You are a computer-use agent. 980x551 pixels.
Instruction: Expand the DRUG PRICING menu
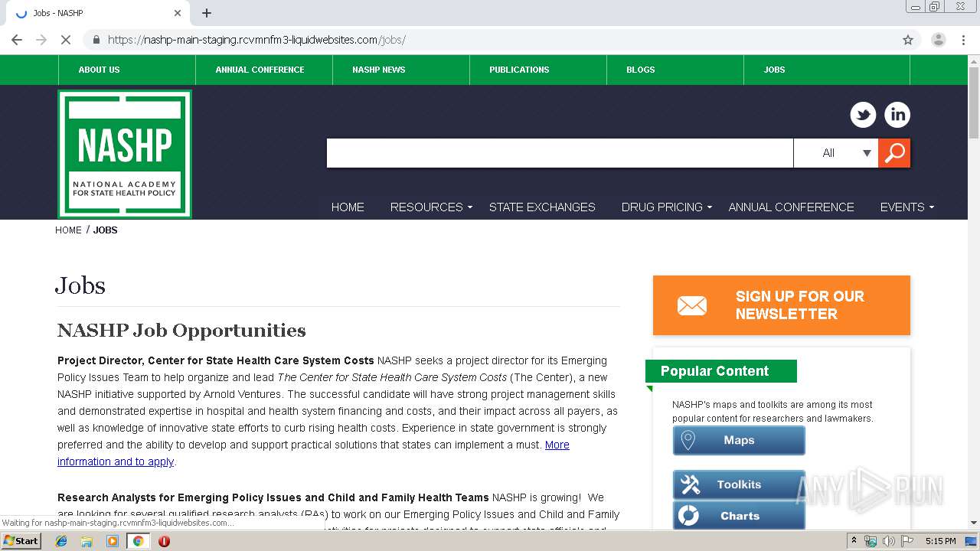pyautogui.click(x=667, y=207)
